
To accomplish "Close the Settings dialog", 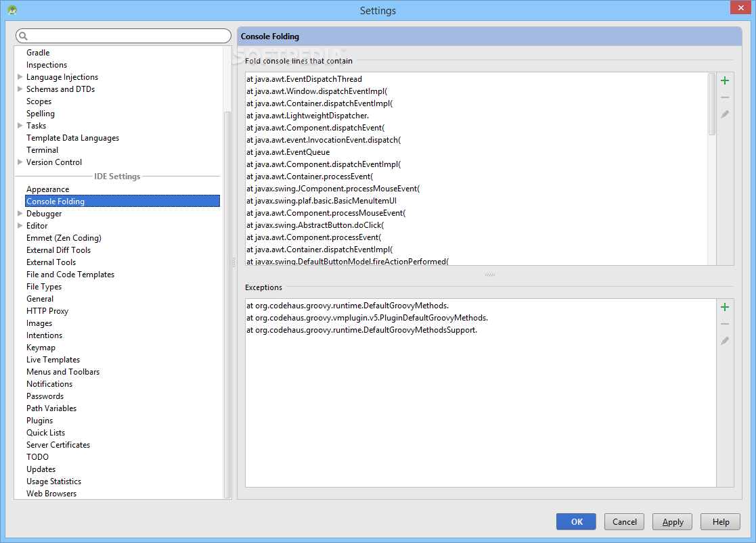I will click(740, 7).
